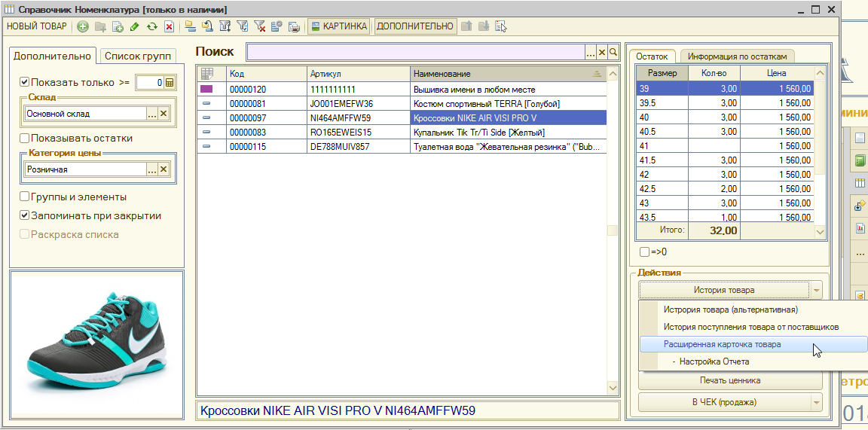Expand История товара dropdown arrow
868x430 pixels.
(x=817, y=290)
